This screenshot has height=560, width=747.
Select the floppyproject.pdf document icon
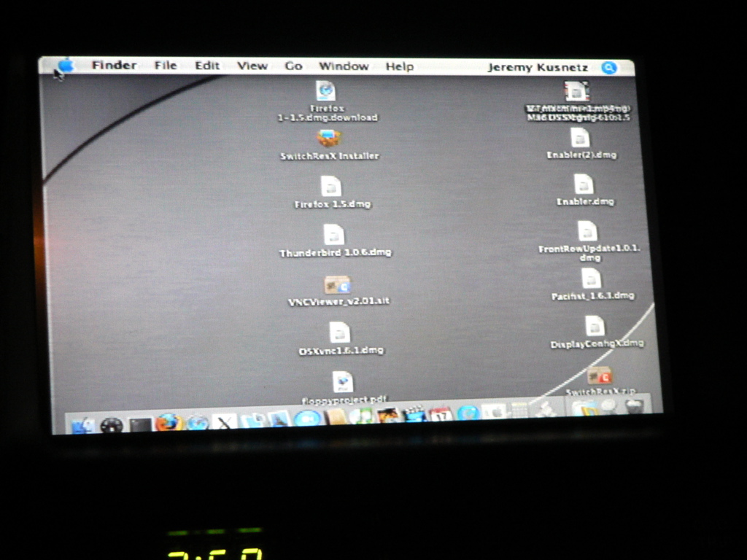(x=343, y=382)
